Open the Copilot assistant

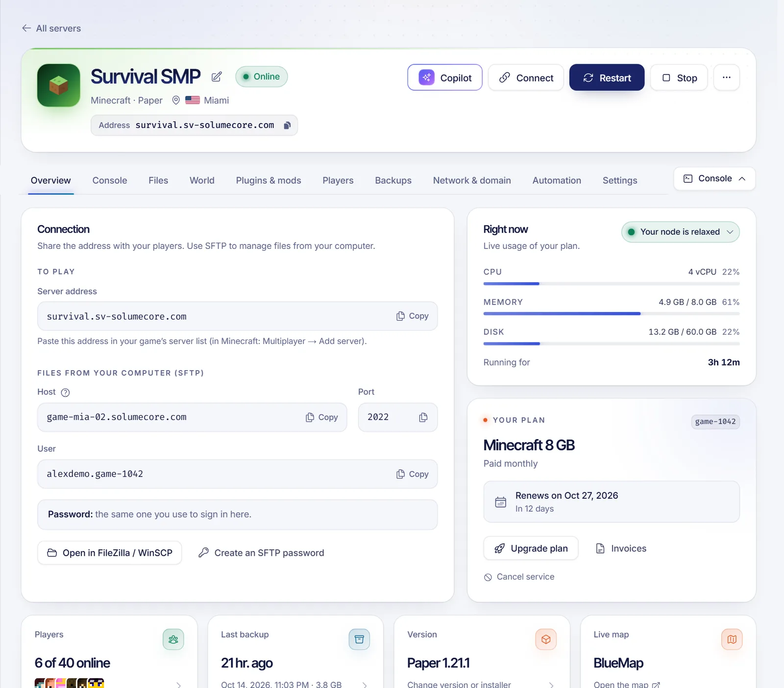tap(445, 77)
